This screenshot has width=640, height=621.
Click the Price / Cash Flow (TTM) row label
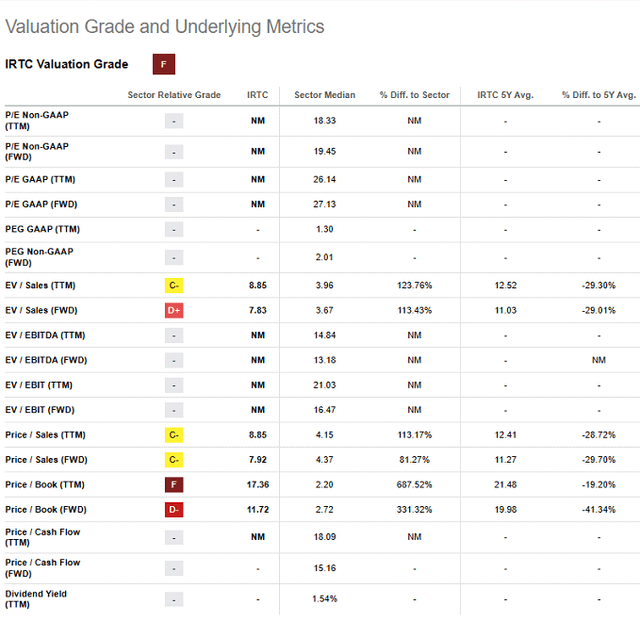(x=42, y=538)
